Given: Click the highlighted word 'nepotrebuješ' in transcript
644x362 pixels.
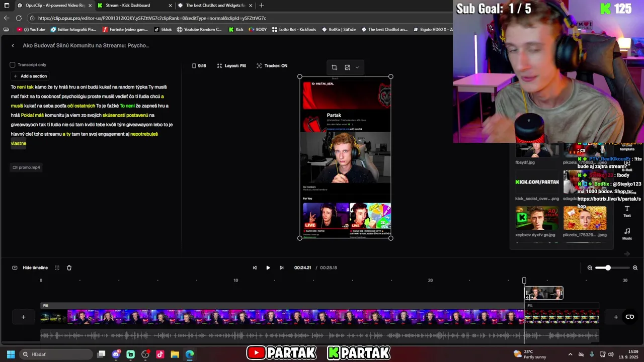Looking at the screenshot, I should [144, 134].
